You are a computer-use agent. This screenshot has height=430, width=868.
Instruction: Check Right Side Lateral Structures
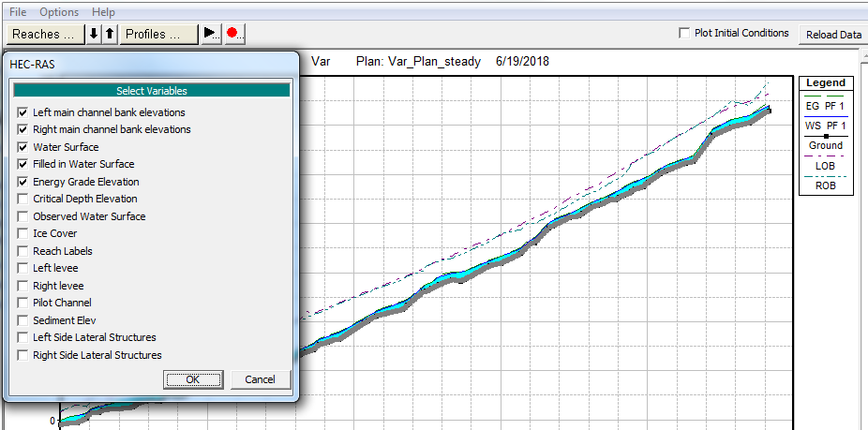click(x=22, y=355)
